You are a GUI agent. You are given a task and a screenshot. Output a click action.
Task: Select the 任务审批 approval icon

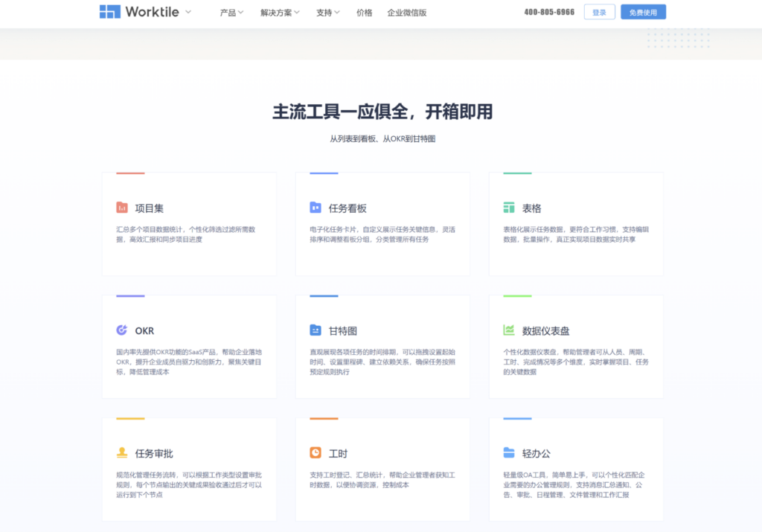122,453
